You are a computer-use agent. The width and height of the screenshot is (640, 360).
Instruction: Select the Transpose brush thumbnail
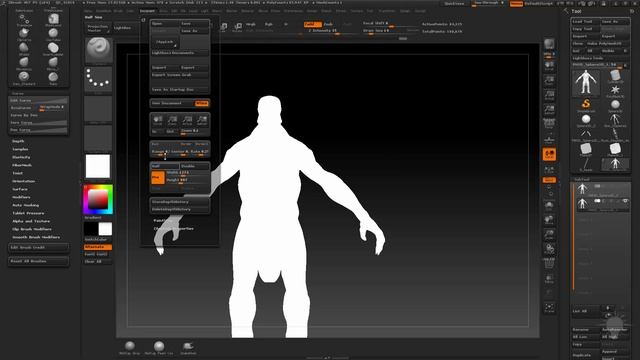pos(24,20)
